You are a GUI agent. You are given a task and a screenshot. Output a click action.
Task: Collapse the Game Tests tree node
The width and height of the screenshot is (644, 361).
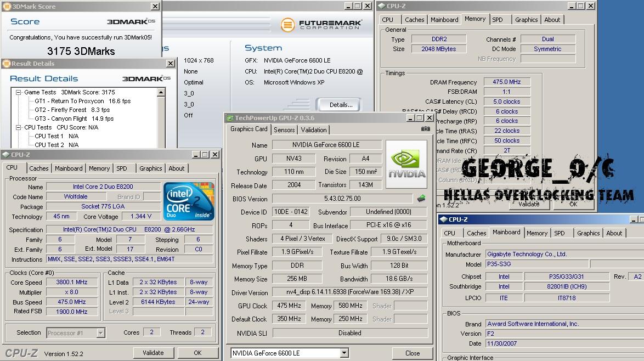(18, 92)
